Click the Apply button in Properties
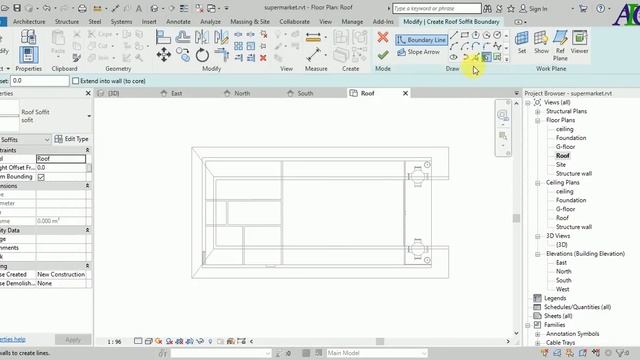The width and height of the screenshot is (640, 360). 73,340
